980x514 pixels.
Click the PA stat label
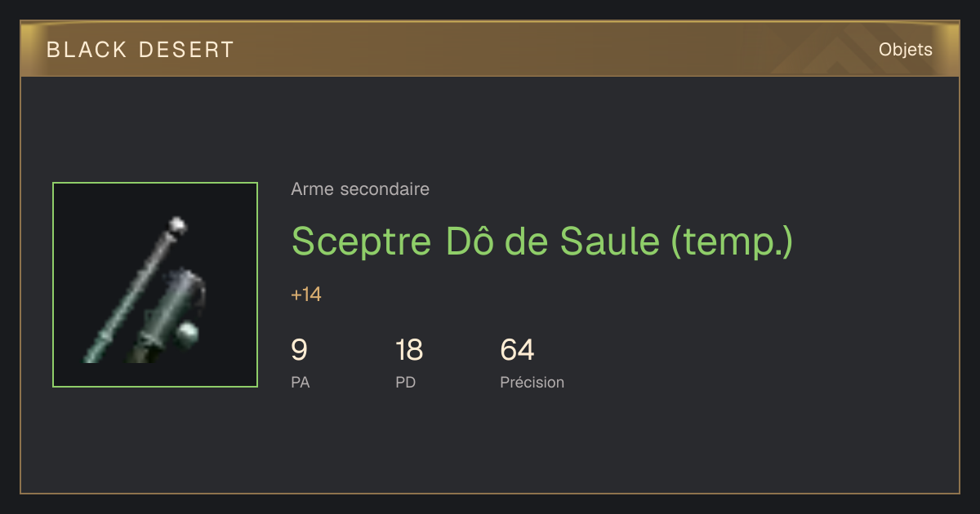pyautogui.click(x=300, y=382)
